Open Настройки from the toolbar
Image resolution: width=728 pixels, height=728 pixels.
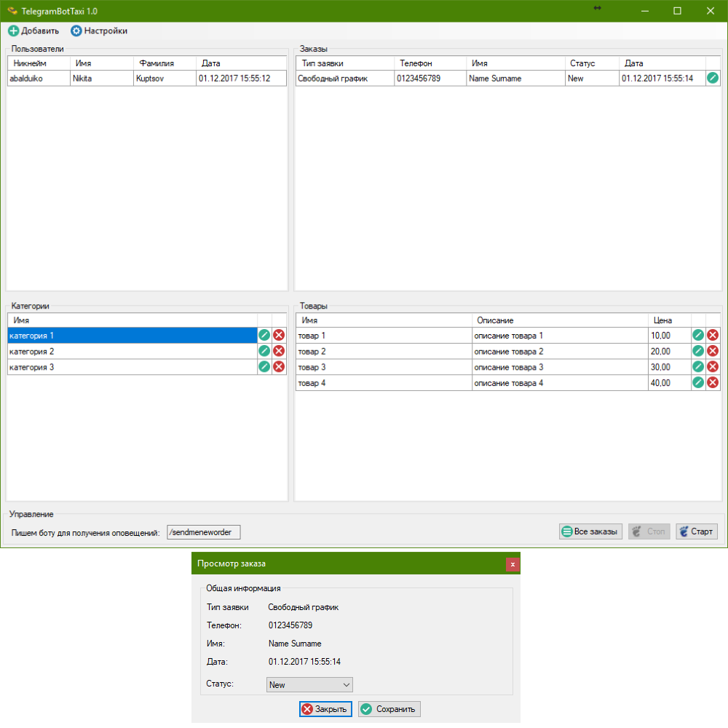coord(99,31)
